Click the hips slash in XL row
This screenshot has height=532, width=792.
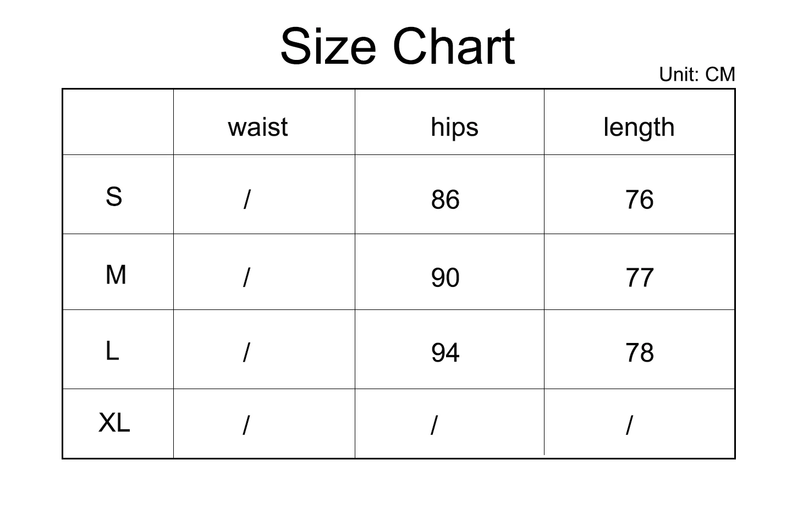435,425
